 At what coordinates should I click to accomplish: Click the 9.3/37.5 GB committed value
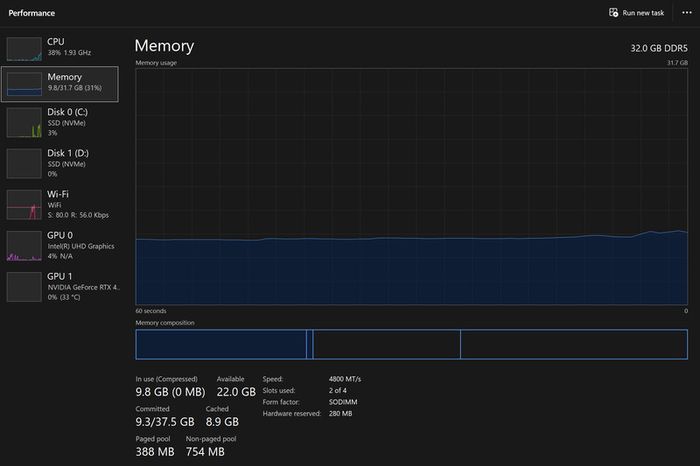(x=165, y=422)
